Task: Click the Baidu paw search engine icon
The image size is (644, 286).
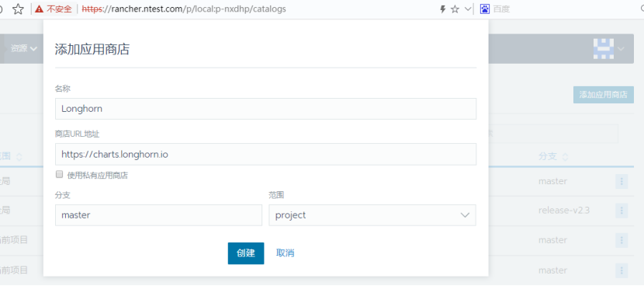Action: pyautogui.click(x=485, y=9)
